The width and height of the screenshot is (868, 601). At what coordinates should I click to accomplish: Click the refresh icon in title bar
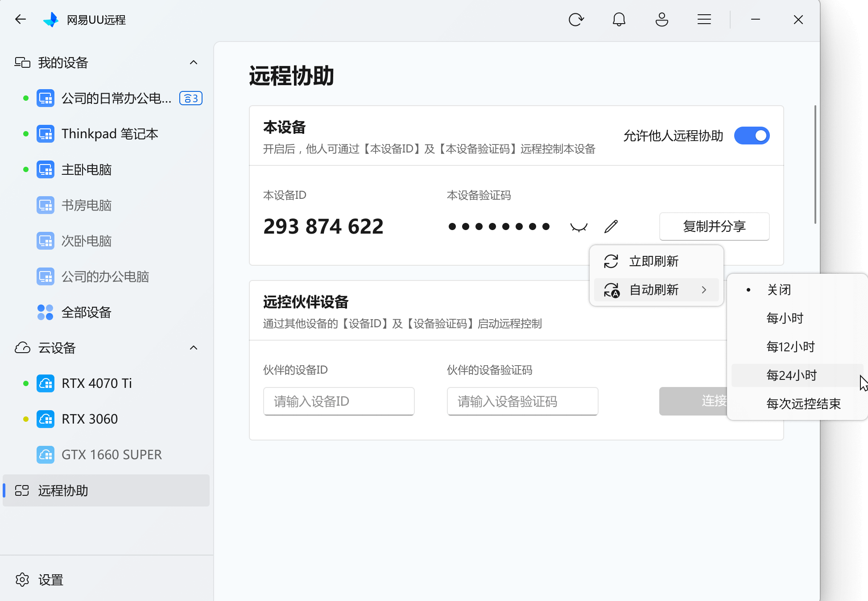click(576, 20)
